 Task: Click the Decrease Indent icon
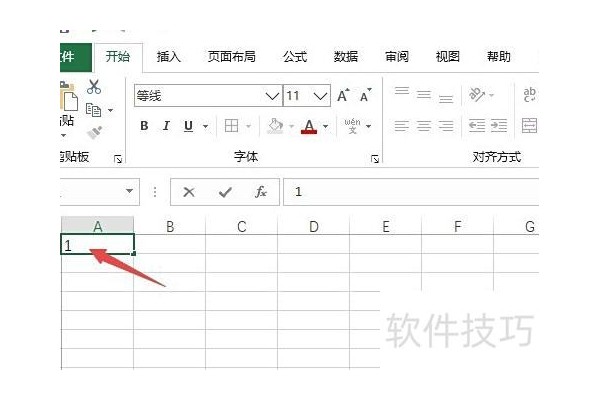pyautogui.click(x=477, y=126)
